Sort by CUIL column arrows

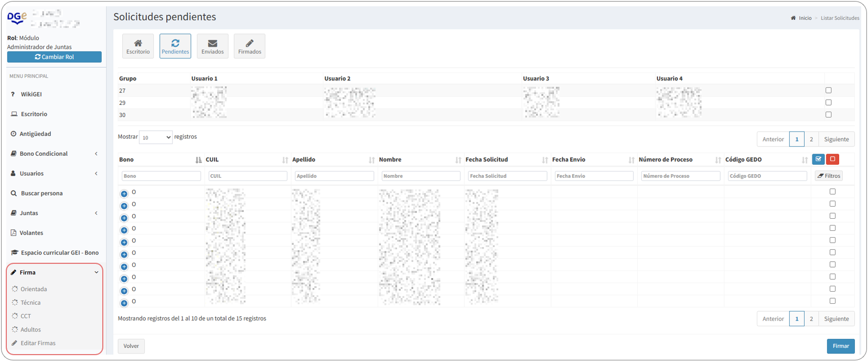(285, 160)
